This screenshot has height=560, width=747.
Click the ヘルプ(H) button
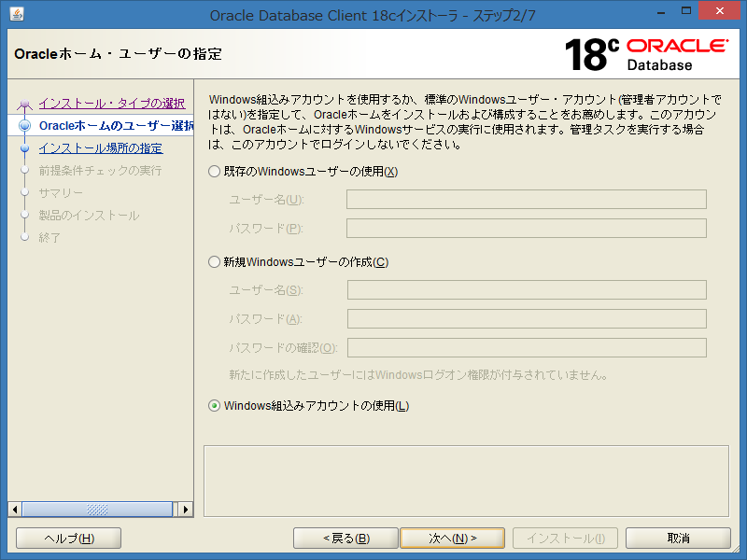[67, 538]
